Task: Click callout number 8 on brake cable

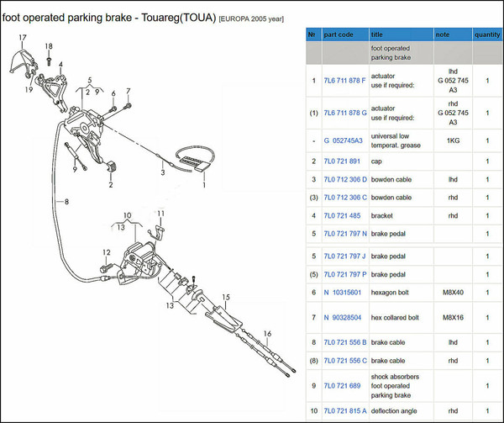Action: click(x=66, y=202)
